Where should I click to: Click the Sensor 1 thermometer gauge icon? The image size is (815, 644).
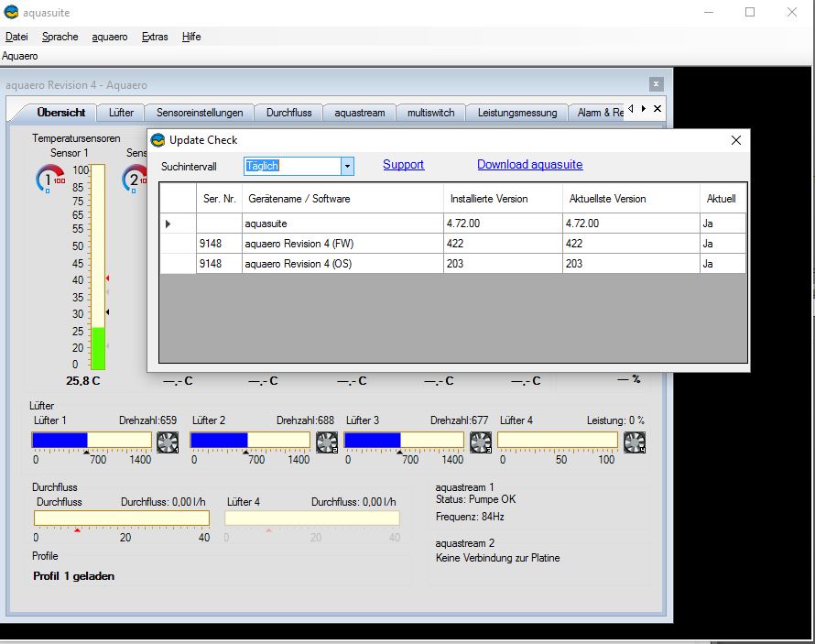(49, 178)
